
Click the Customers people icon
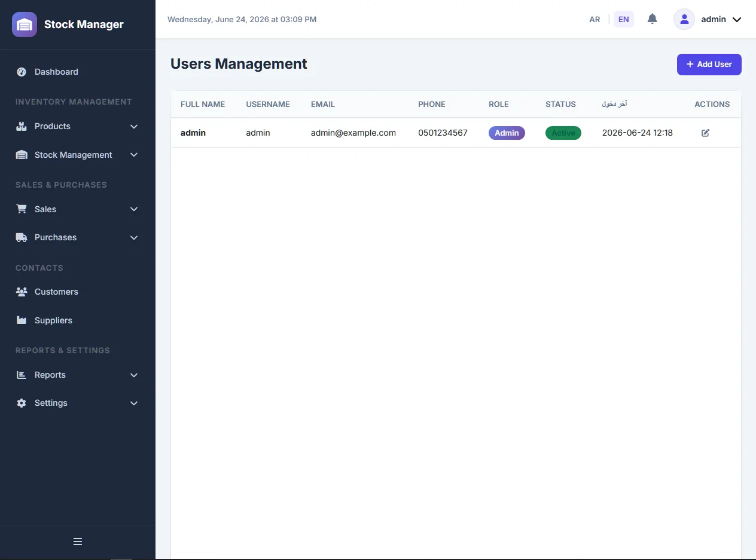[x=22, y=292]
